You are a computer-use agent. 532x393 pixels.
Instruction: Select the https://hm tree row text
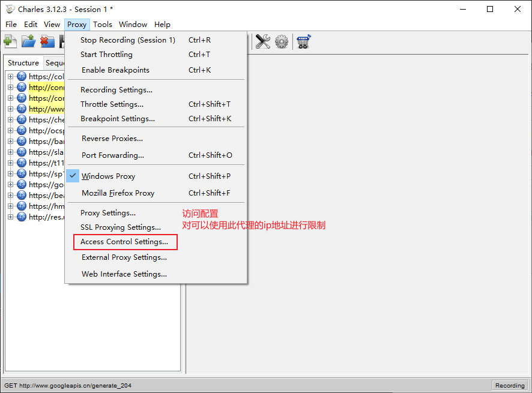(46, 206)
